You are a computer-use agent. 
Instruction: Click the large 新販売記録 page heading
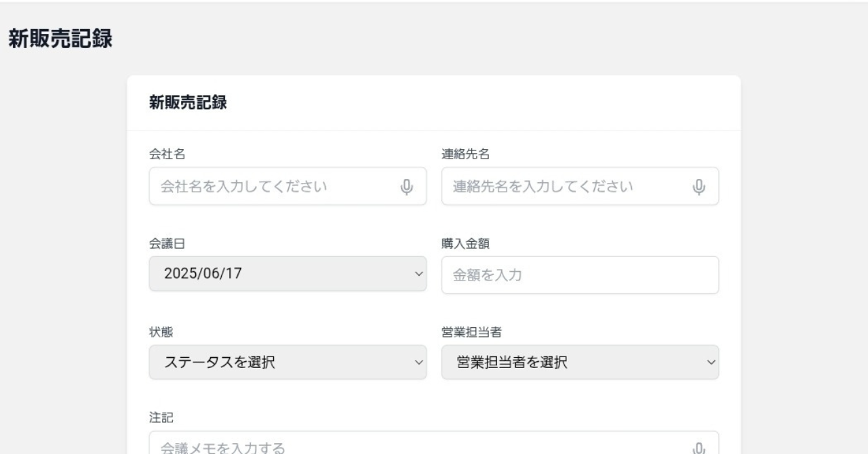point(60,39)
